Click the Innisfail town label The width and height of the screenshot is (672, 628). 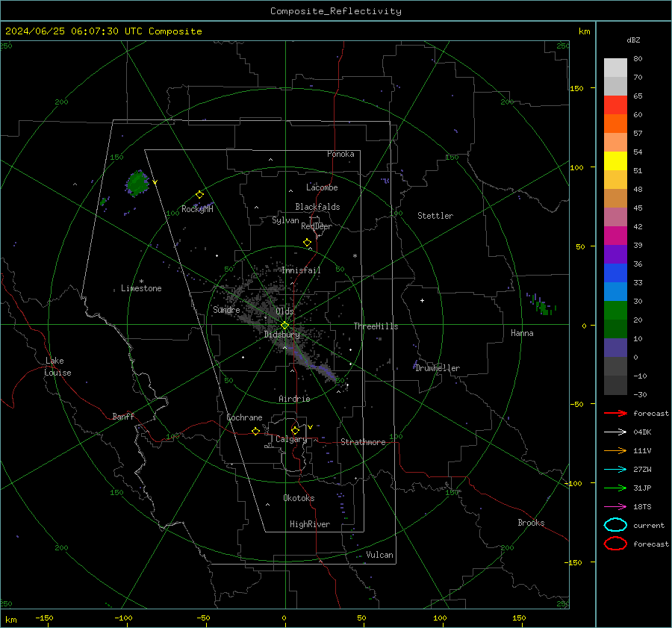coord(301,270)
